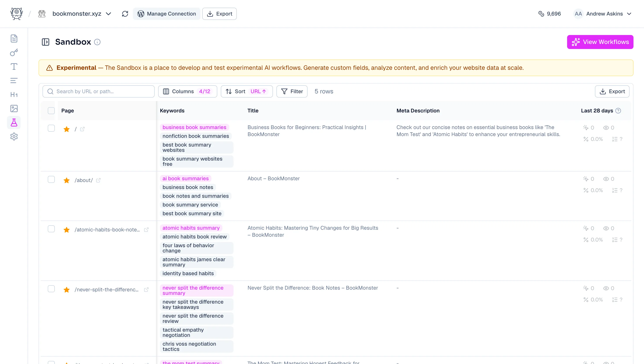Open the Filter options
Screen dimensions: 644x364
(292, 91)
